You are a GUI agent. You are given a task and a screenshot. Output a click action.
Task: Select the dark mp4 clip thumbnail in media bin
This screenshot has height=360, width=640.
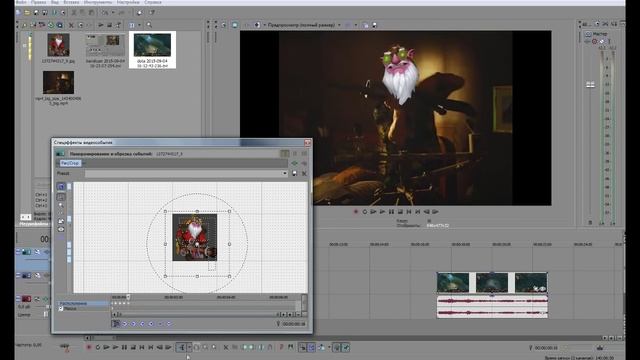[x=58, y=82]
